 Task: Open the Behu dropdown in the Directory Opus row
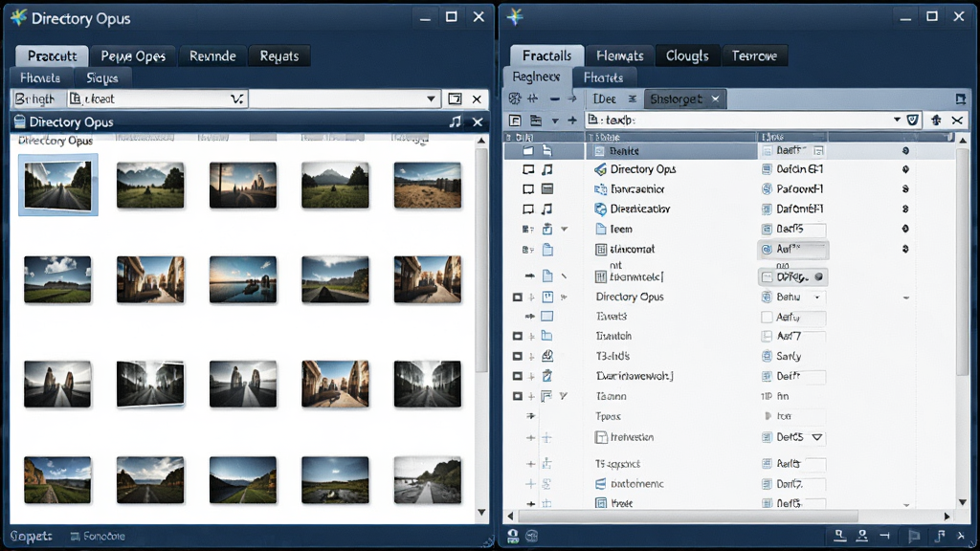(817, 298)
